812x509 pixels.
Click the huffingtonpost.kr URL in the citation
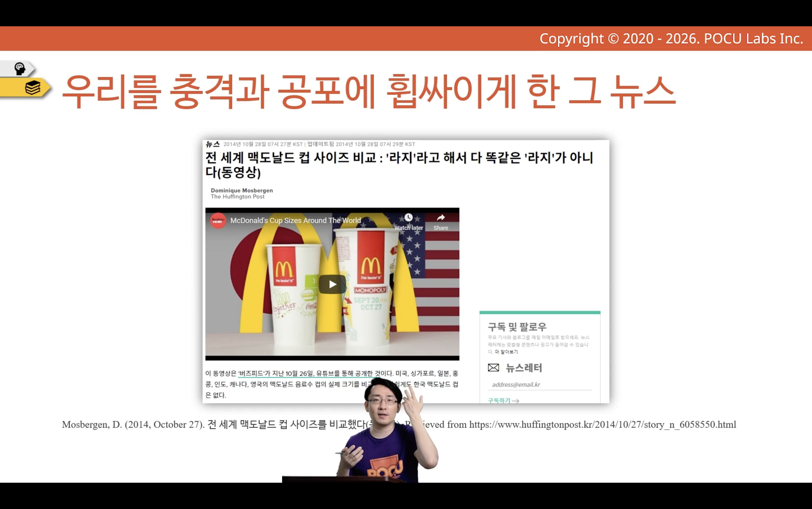(602, 424)
